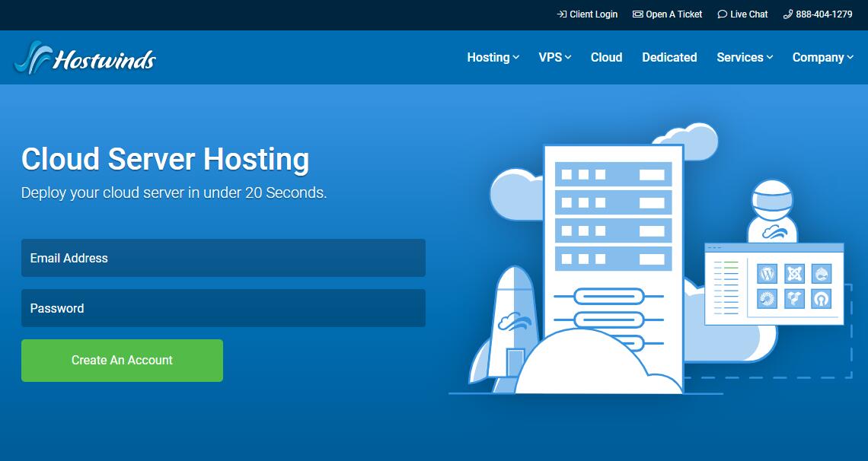Viewport: 868px width, 461px height.
Task: Click the Hostwinds logo
Action: [x=84, y=57]
